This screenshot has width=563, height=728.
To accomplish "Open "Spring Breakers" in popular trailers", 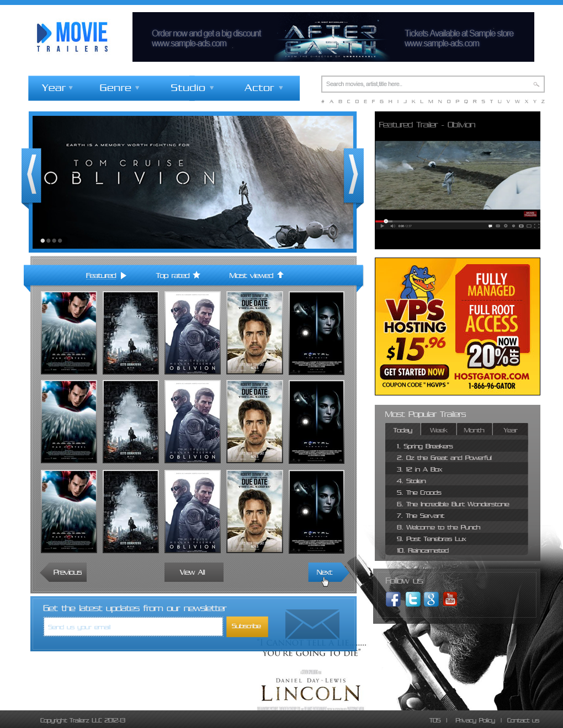I will click(456, 446).
